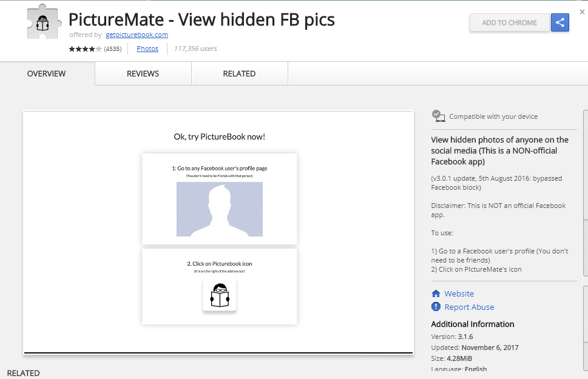Close the extension page with the X
This screenshot has height=379, width=588.
coord(581,10)
